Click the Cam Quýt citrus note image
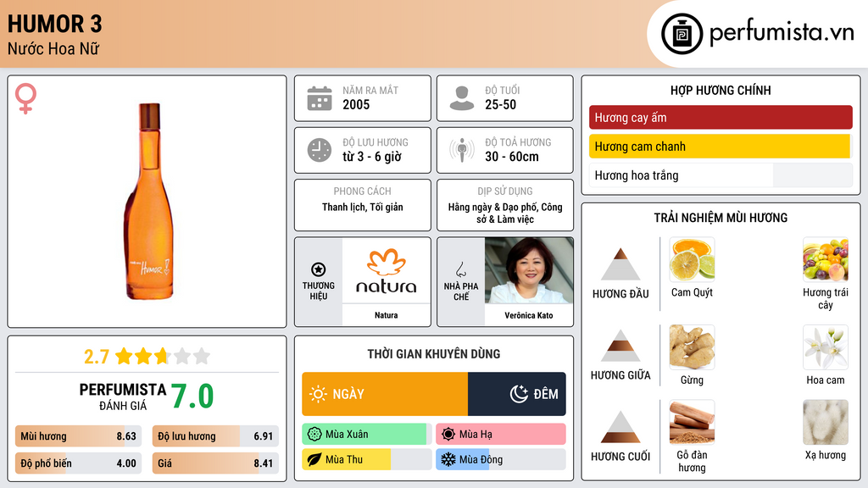Image resolution: width=868 pixels, height=488 pixels. click(692, 259)
